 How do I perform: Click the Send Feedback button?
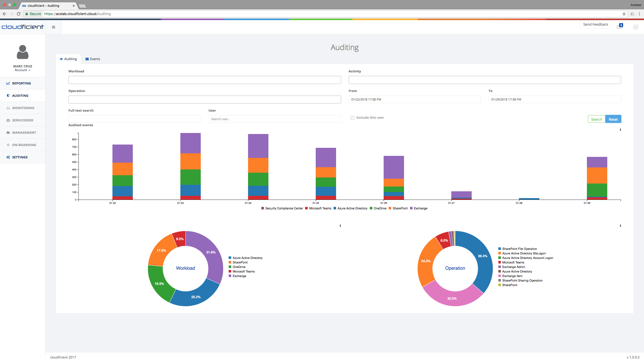[595, 24]
